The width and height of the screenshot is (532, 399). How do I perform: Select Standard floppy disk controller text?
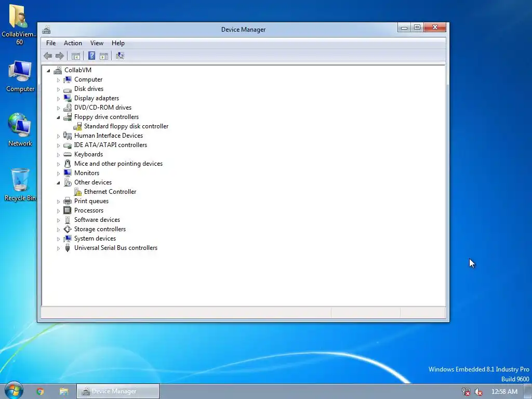pos(126,126)
